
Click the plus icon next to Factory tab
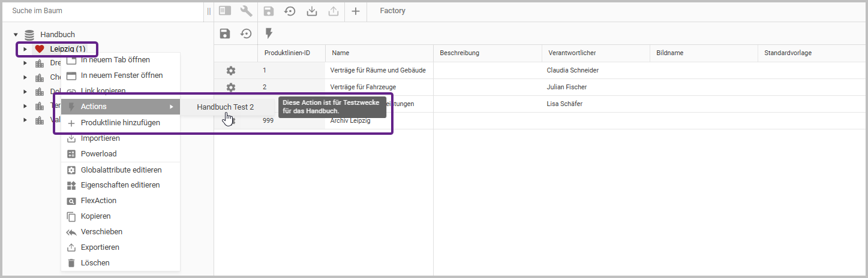click(355, 11)
